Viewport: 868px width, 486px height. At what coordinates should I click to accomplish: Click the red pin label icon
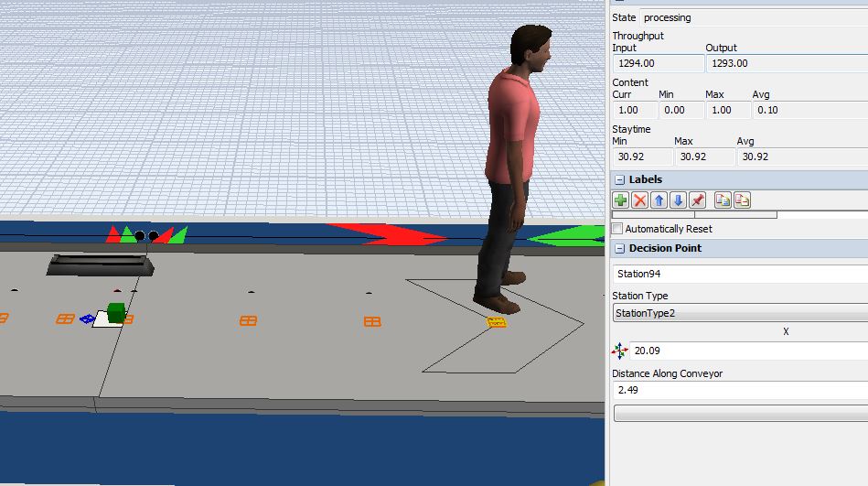tap(697, 200)
